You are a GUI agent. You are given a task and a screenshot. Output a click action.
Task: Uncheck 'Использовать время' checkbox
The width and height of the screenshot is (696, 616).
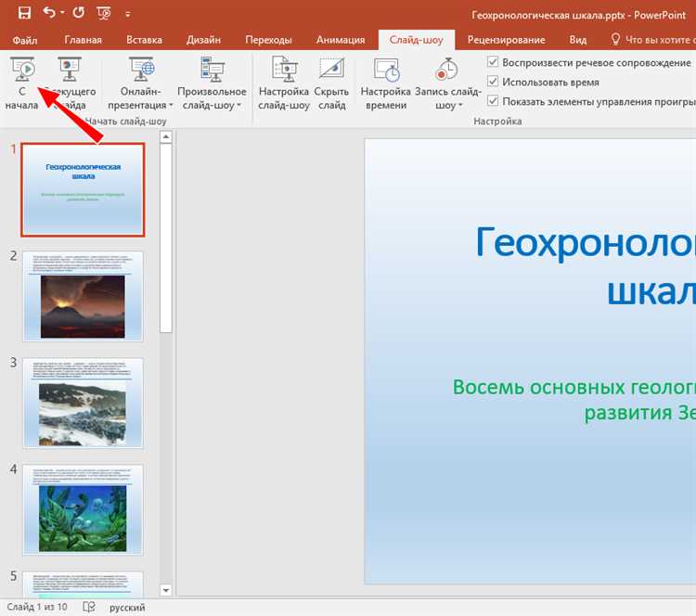[493, 83]
